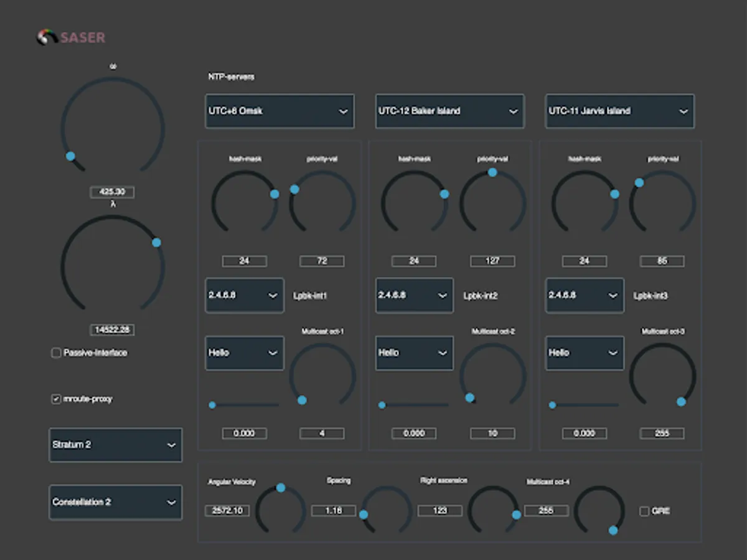Click the 0.000 field in the Lpbk-int2 panel
This screenshot has height=560, width=747.
point(415,434)
